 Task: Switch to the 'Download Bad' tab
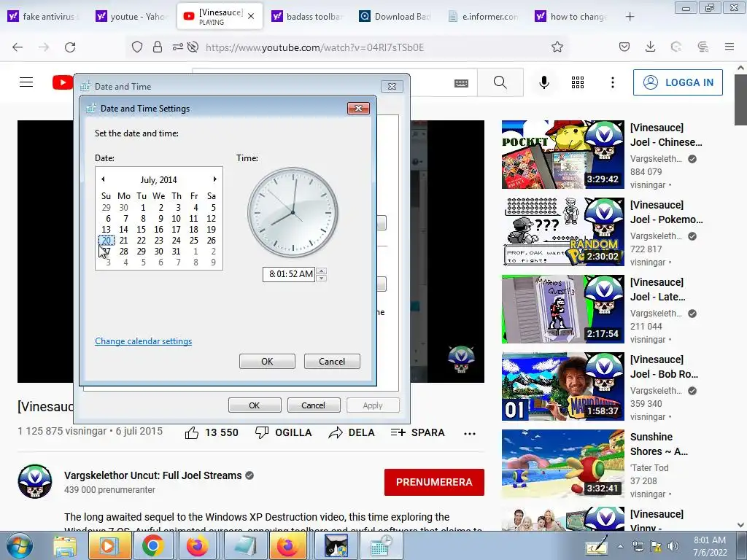click(x=395, y=17)
